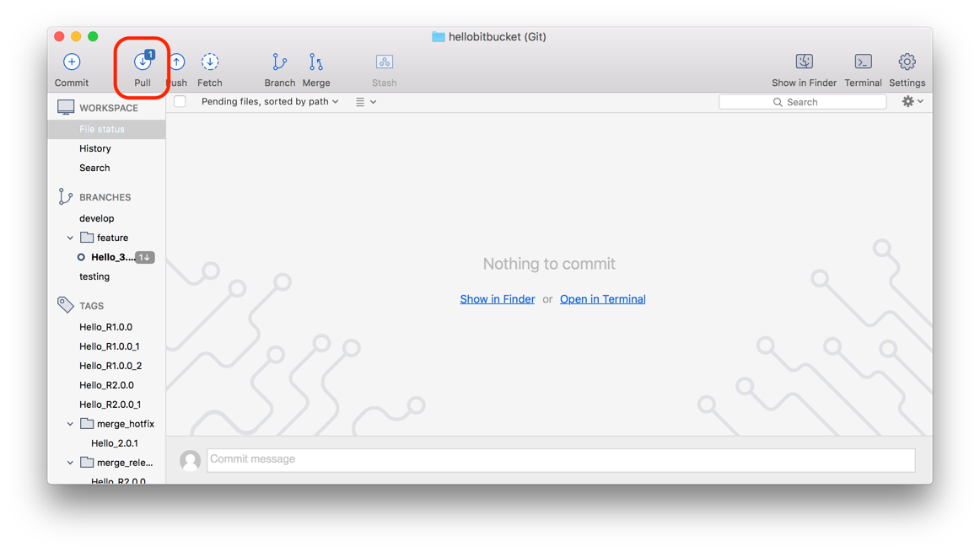Click the feature folder icon
980x552 pixels.
pos(87,238)
